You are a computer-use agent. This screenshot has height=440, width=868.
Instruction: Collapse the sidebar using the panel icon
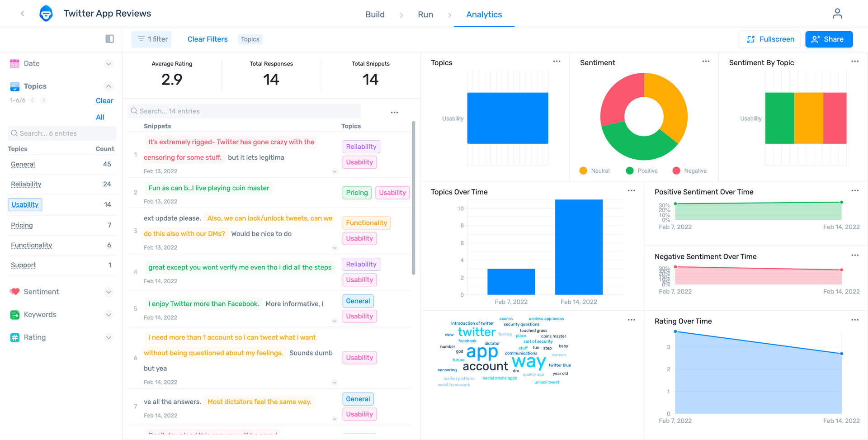pos(109,39)
